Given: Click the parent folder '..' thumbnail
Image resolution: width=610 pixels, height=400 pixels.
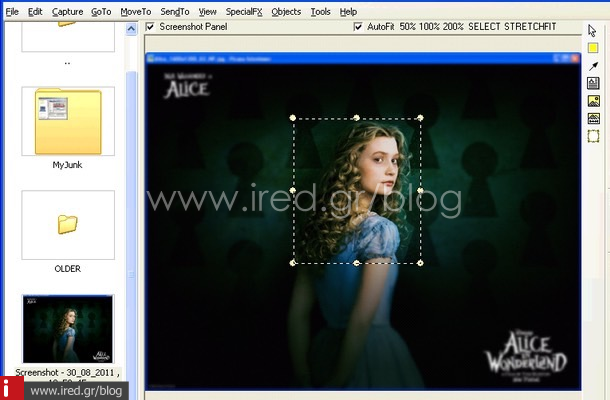Looking at the screenshot, I should [x=68, y=37].
